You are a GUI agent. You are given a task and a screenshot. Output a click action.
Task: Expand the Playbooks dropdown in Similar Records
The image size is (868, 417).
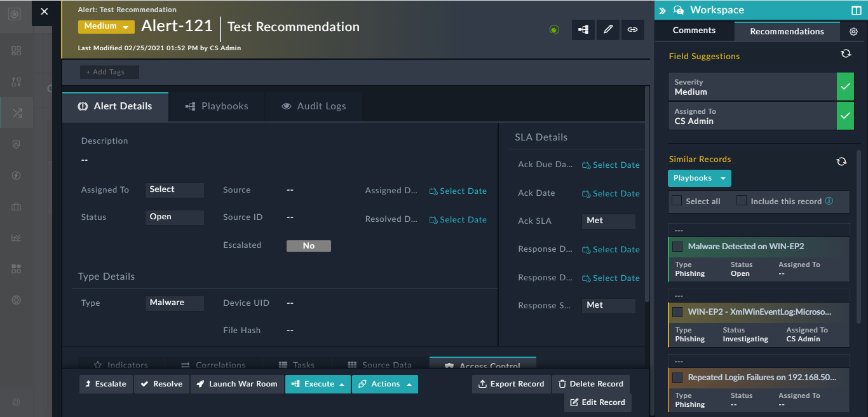tap(700, 178)
